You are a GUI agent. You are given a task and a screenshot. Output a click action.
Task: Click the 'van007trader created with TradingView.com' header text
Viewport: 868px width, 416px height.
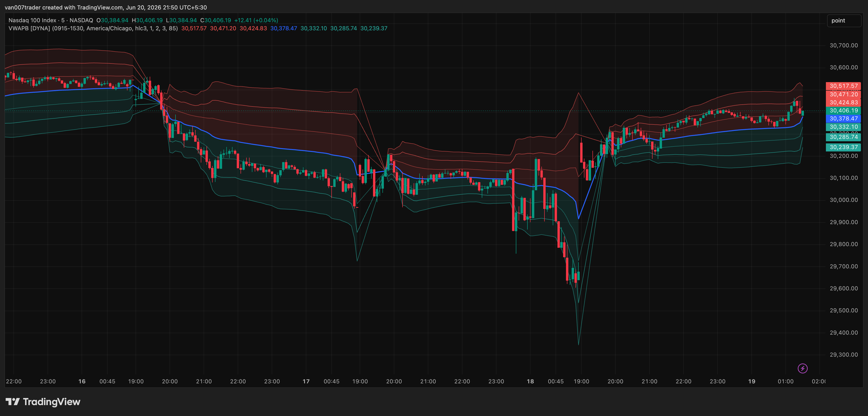(64, 7)
